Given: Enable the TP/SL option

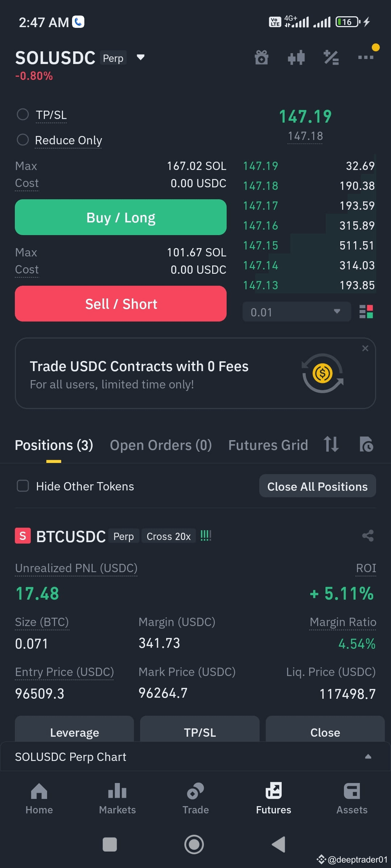Looking at the screenshot, I should [x=23, y=115].
